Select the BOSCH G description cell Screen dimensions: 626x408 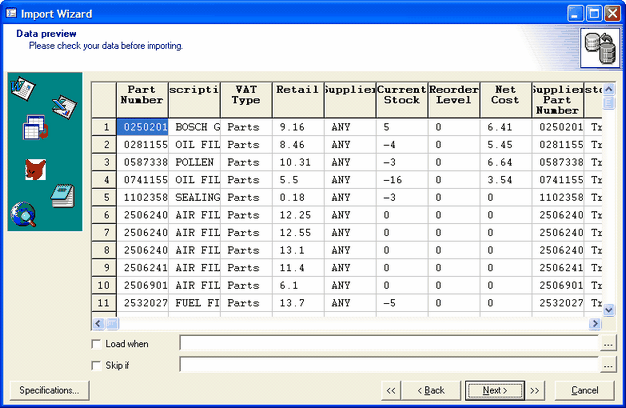pyautogui.click(x=194, y=127)
